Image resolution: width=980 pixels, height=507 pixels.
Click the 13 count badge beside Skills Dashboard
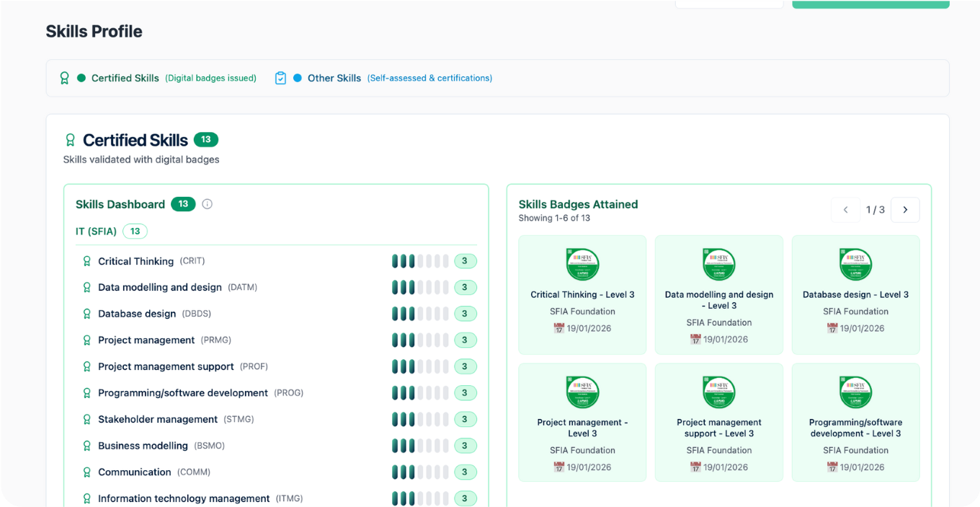click(183, 204)
